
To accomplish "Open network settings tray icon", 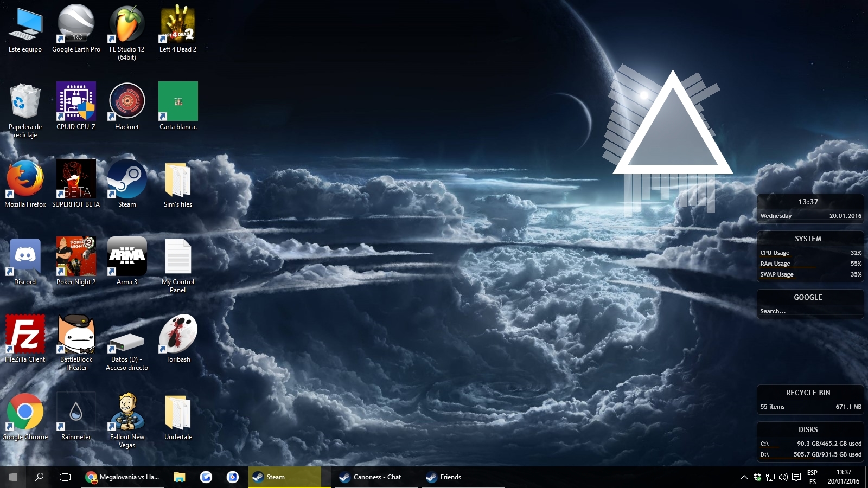I will pyautogui.click(x=770, y=477).
